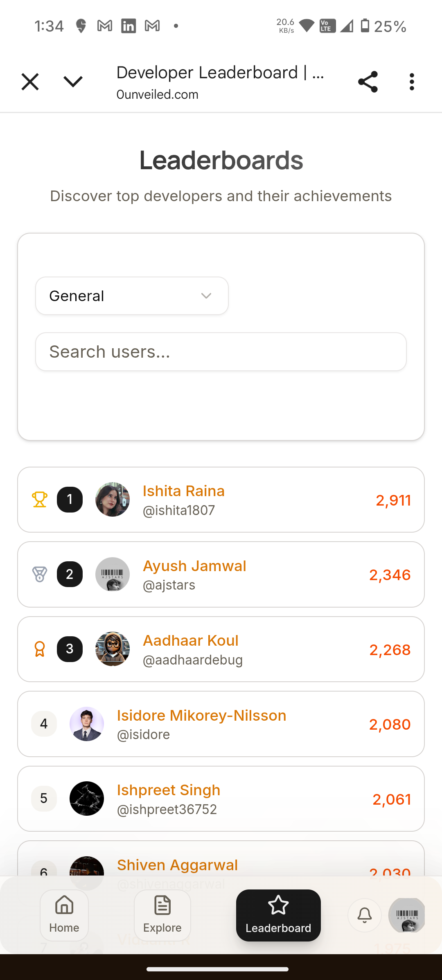
Task: Open the three-dot overflow menu
Action: [412, 82]
